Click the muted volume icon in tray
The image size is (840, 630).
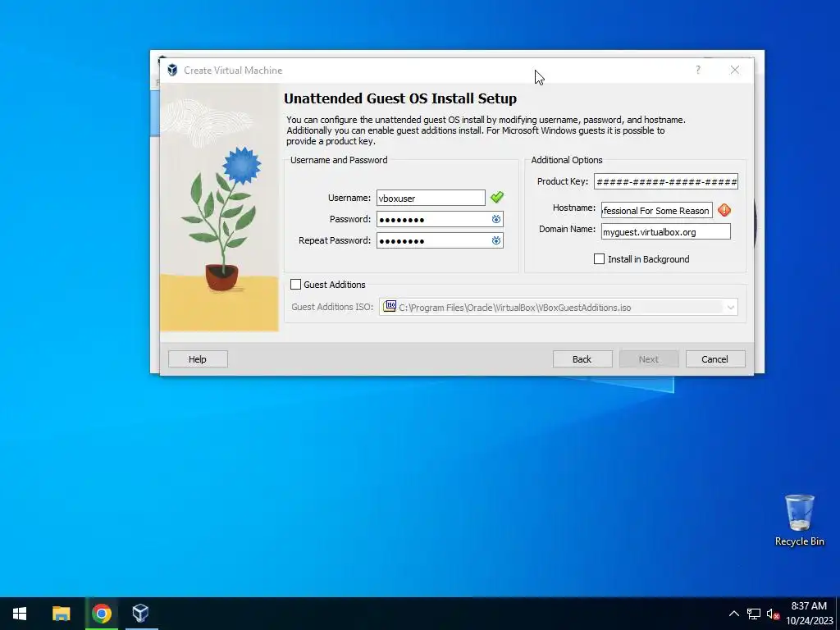pos(773,614)
